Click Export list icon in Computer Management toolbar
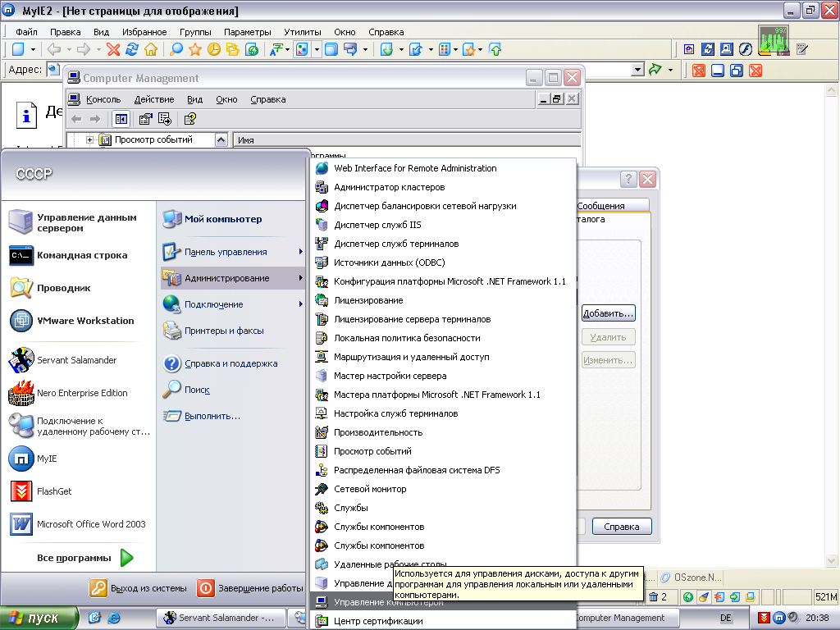Viewport: 840px width, 630px height. coord(164,119)
